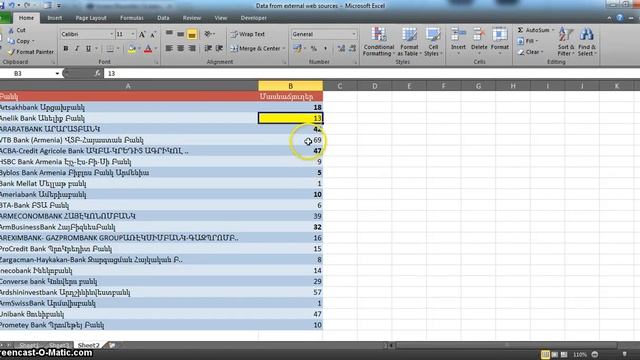The width and height of the screenshot is (640, 360).
Task: Align text to the top
Action: (x=169, y=34)
